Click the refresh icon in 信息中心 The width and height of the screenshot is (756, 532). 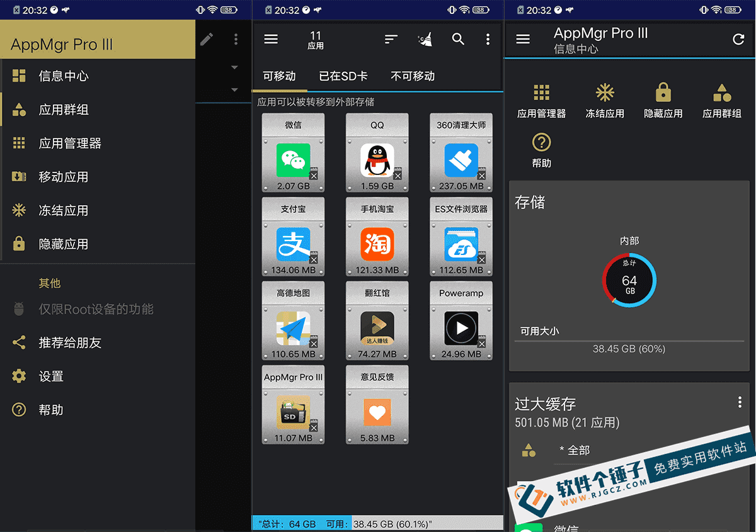pyautogui.click(x=738, y=39)
